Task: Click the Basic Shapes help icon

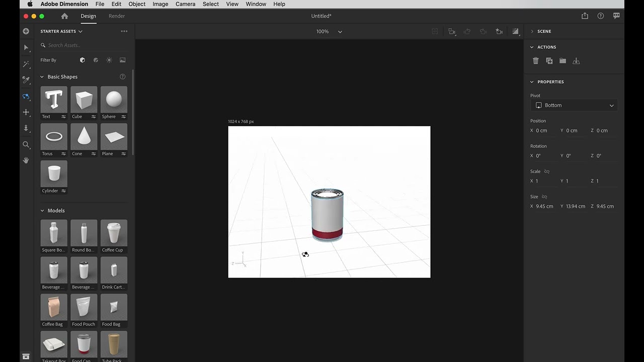Action: tap(122, 77)
